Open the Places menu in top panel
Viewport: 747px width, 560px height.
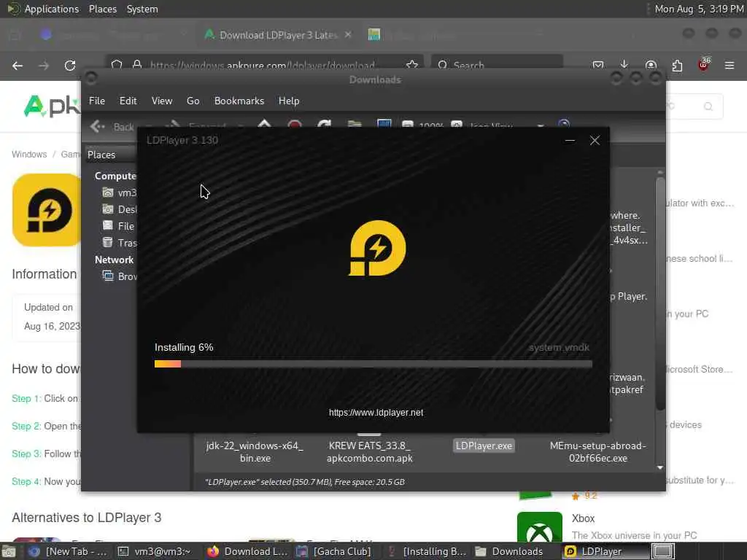[102, 9]
